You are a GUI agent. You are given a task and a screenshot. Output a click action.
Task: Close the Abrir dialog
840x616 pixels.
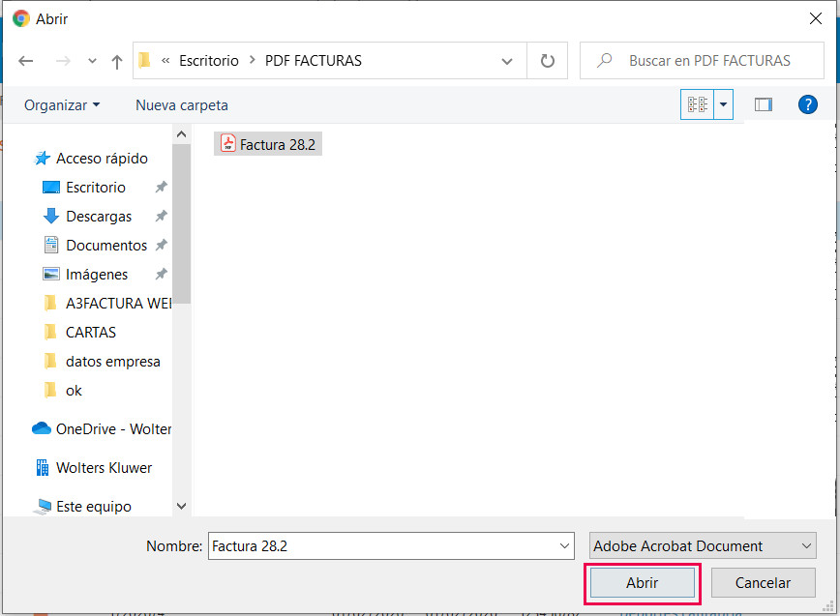[816, 18]
